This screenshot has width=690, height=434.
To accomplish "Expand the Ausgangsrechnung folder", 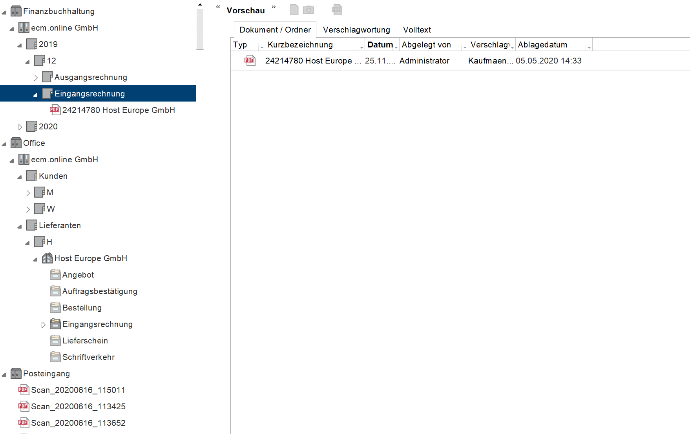I will tap(35, 77).
